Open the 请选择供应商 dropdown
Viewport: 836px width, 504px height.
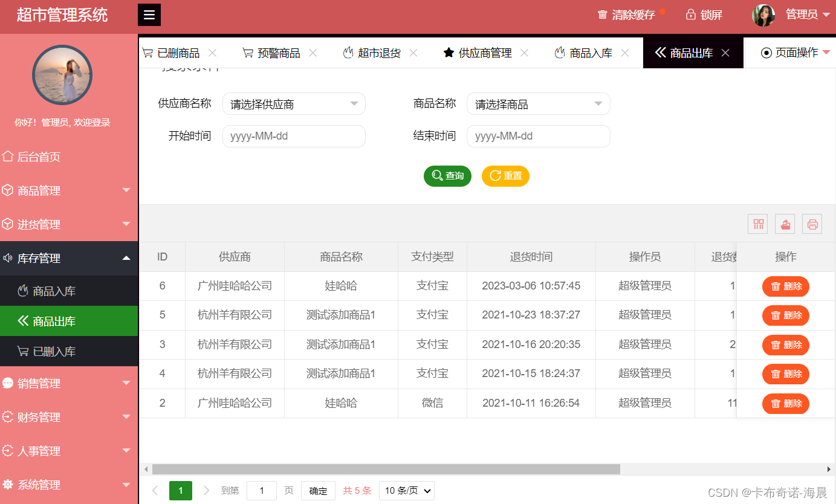point(294,104)
